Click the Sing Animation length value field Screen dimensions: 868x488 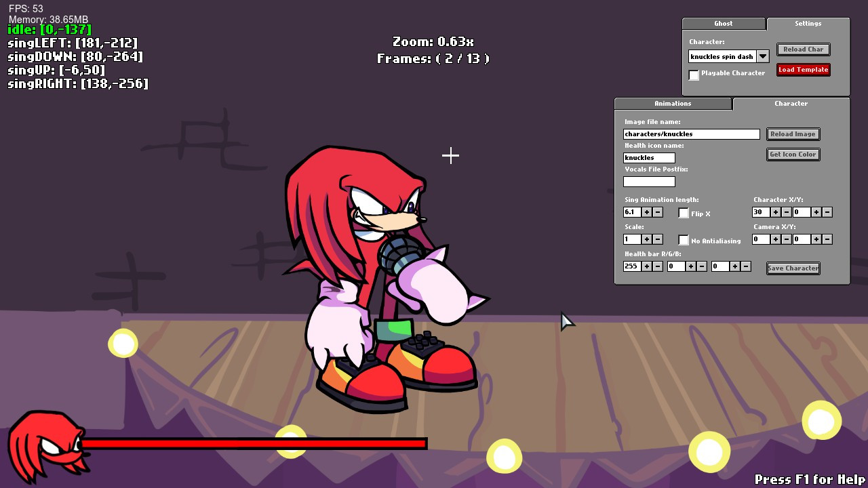point(632,212)
